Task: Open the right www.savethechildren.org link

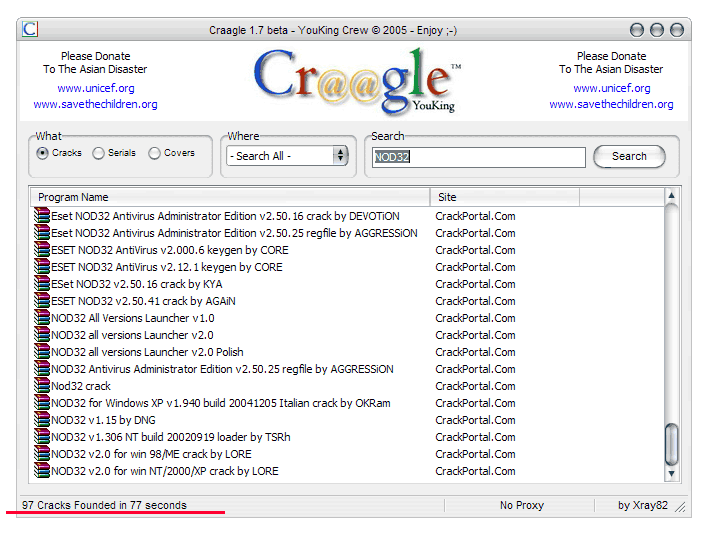Action: [x=611, y=104]
